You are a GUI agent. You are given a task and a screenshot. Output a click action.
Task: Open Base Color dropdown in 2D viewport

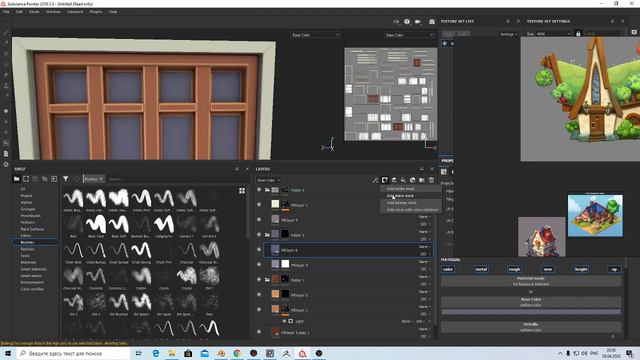409,35
